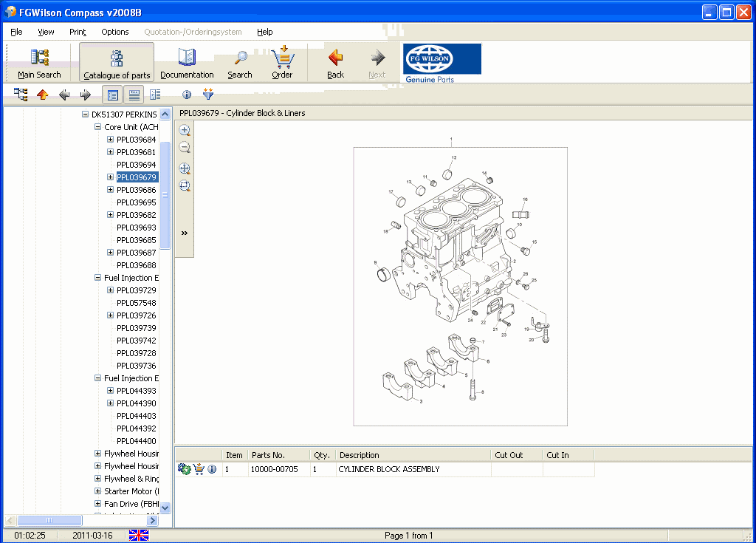This screenshot has height=543, width=756.
Task: Click the tree scroll-up arrow
Action: (x=165, y=115)
